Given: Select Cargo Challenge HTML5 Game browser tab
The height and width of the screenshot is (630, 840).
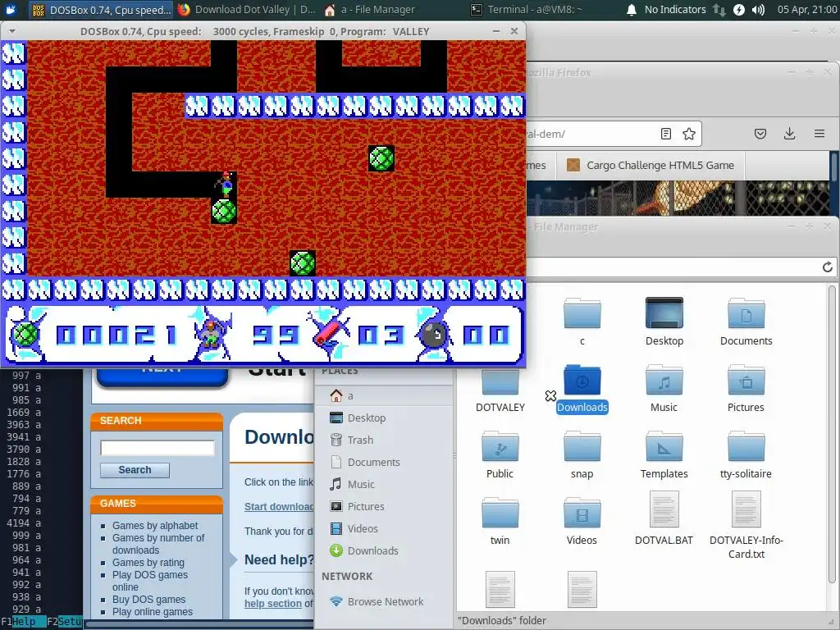Looking at the screenshot, I should click(x=651, y=166).
